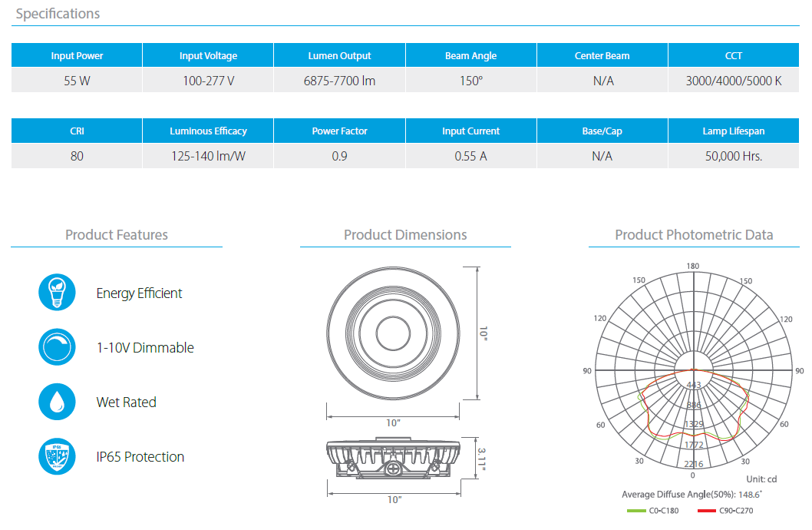
Task: Click the C90-C270 red legend marker
Action: [x=708, y=509]
